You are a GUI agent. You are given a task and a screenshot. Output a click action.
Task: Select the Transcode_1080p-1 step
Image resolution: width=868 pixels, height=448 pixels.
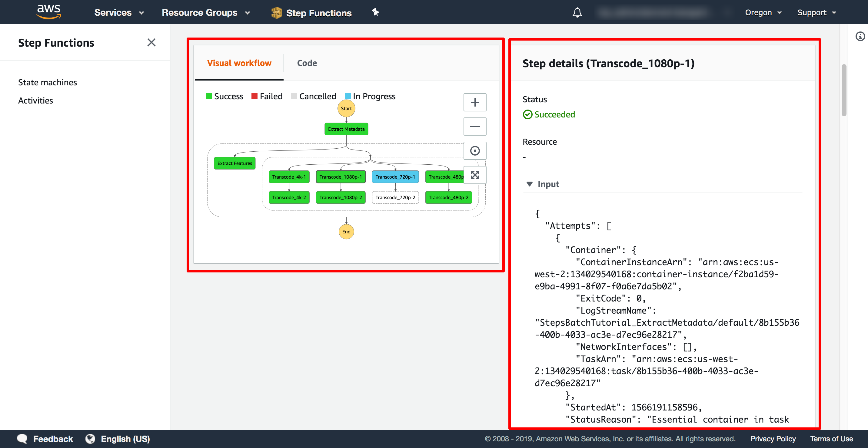tap(340, 177)
